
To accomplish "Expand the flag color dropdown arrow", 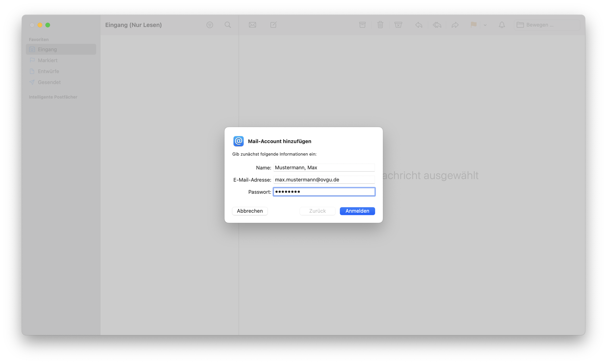I will [485, 25].
